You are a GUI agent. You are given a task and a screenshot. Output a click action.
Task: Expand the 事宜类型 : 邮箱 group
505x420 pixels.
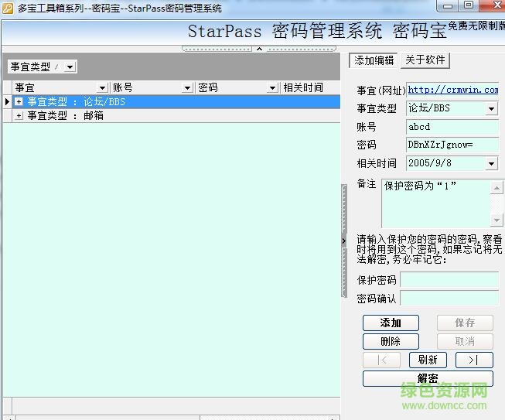(19, 115)
